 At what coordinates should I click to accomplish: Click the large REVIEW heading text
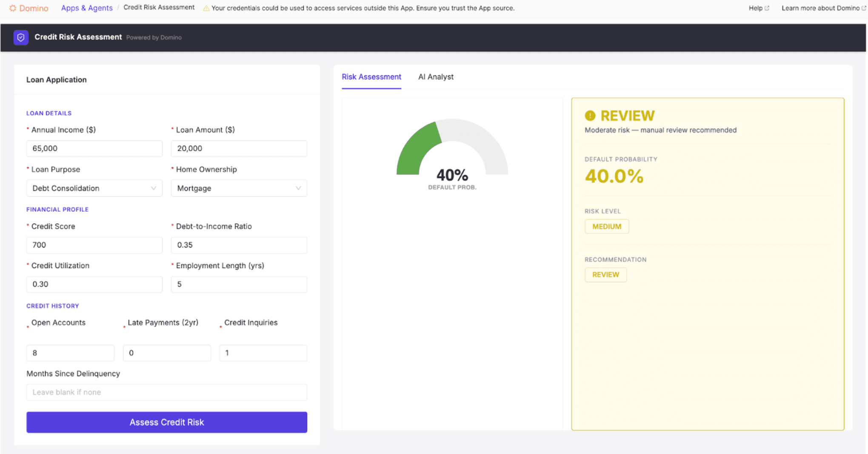(628, 116)
